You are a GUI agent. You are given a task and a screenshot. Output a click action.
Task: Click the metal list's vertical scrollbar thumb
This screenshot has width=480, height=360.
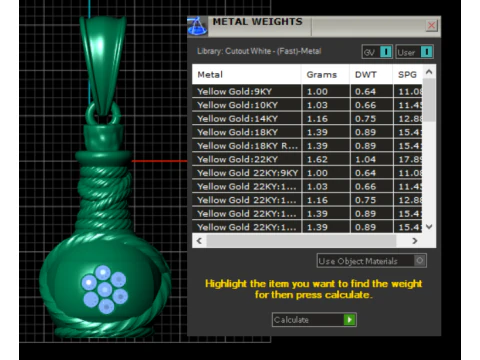point(429,100)
